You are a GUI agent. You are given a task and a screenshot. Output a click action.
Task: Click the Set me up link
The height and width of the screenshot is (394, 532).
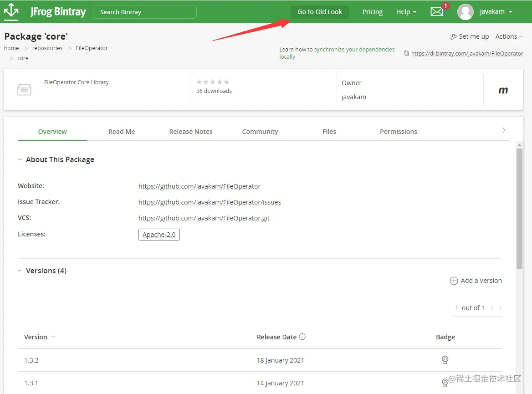point(474,36)
